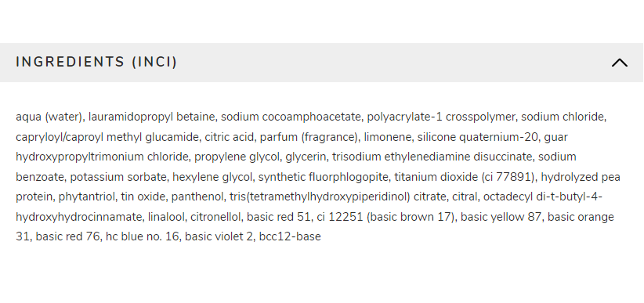644x303 pixels.
Task: Click 'aqua (water)' at start of list
Action: (50, 117)
